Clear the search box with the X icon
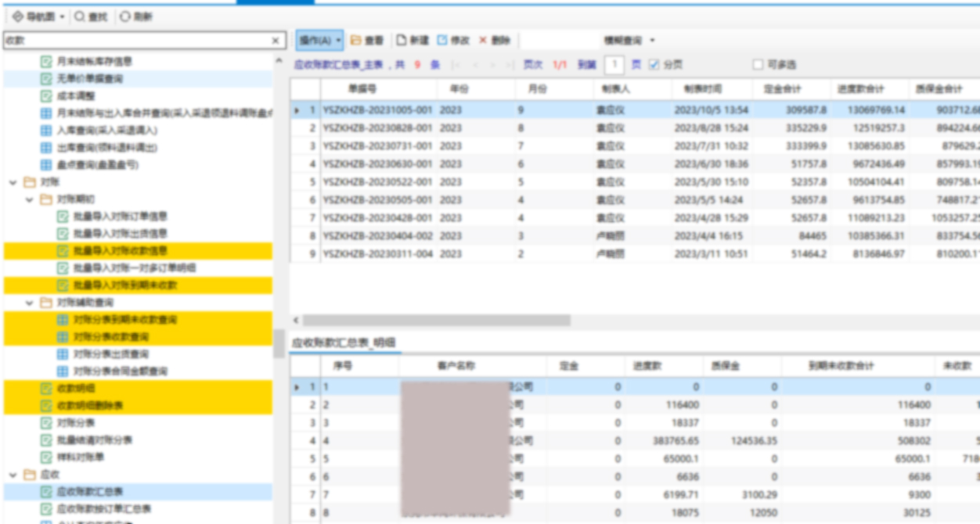 [x=276, y=41]
